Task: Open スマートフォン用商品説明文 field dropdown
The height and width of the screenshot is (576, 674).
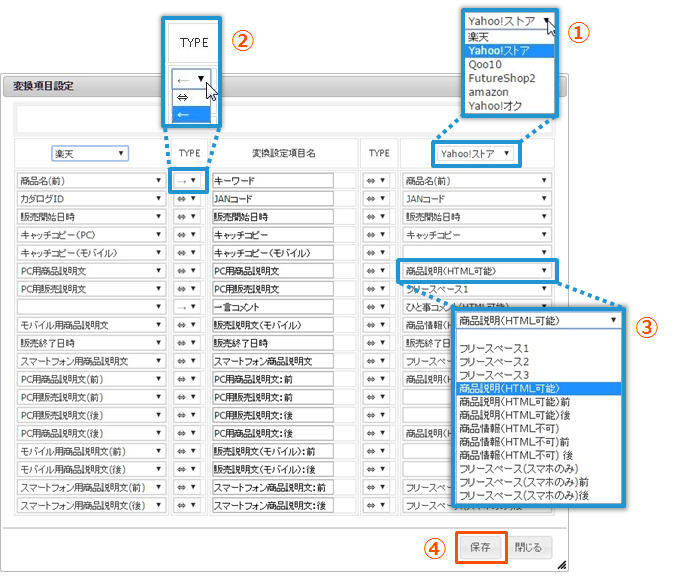Action: (x=91, y=362)
